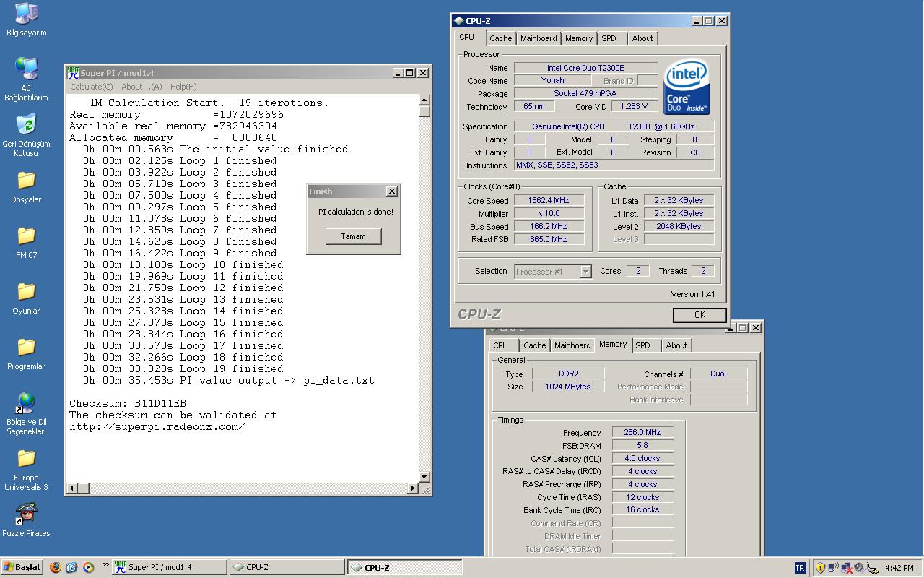Image resolution: width=924 pixels, height=578 pixels.
Task: Click the security shield tray icon
Action: click(x=820, y=568)
